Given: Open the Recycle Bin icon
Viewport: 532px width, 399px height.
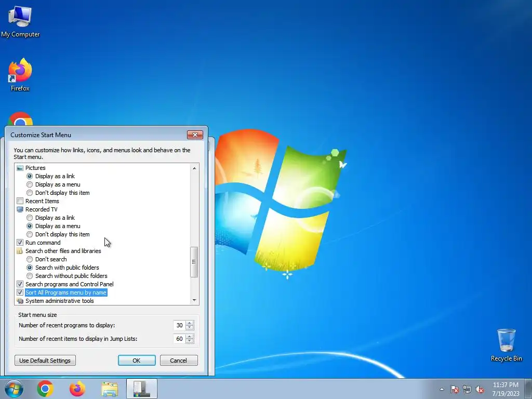Looking at the screenshot, I should coord(506,345).
